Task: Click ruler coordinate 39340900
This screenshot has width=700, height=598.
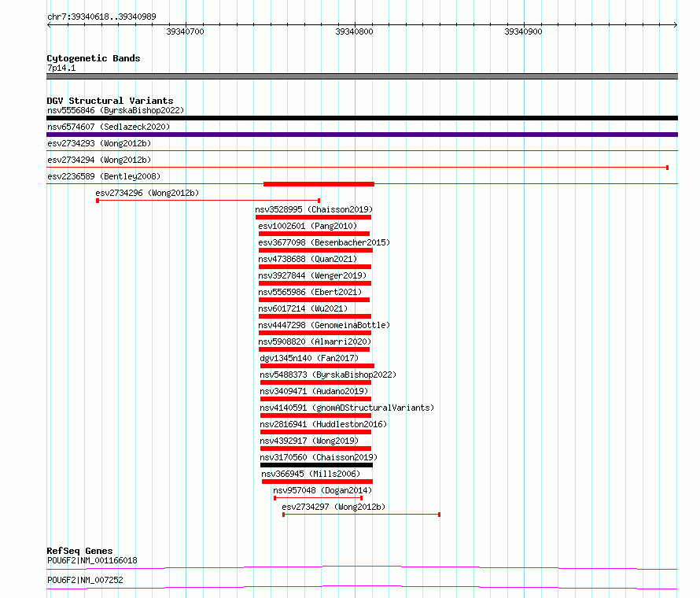Action: tap(523, 31)
